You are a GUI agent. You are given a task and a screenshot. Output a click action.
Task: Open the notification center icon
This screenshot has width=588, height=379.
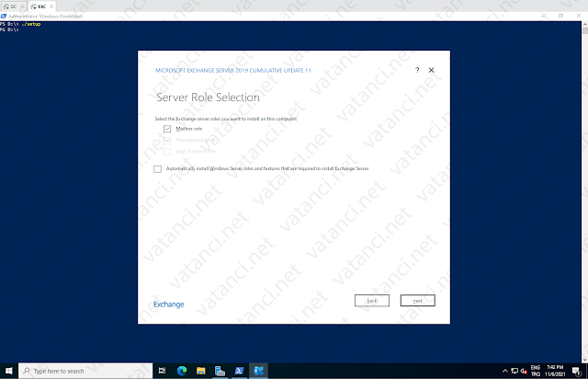coord(577,371)
